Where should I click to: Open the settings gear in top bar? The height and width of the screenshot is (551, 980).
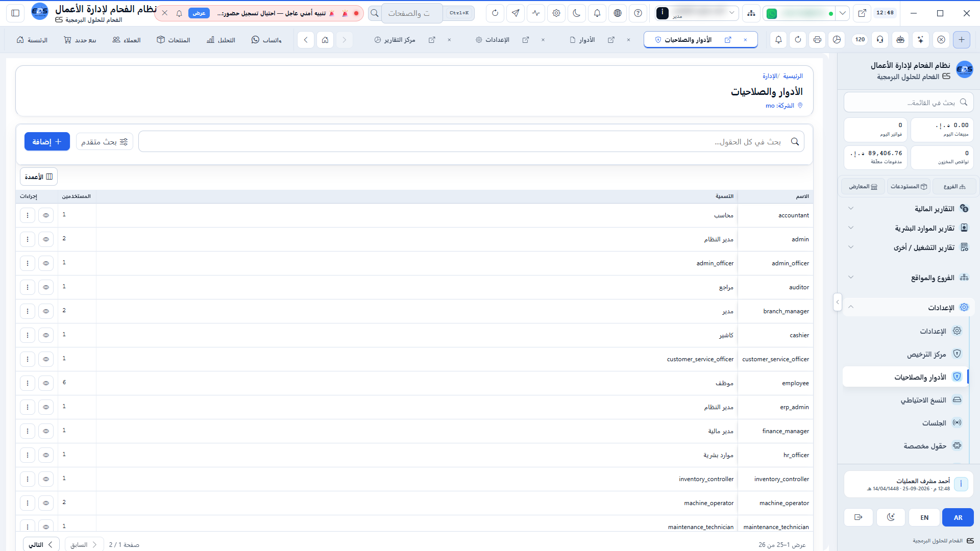pos(556,13)
